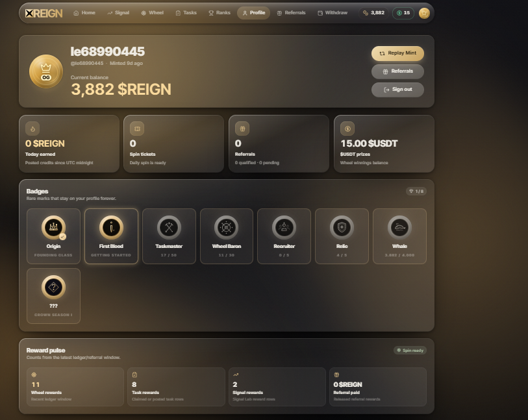Click the 'le68990445' username heading
Viewport: 528px width, 420px height.
point(108,51)
